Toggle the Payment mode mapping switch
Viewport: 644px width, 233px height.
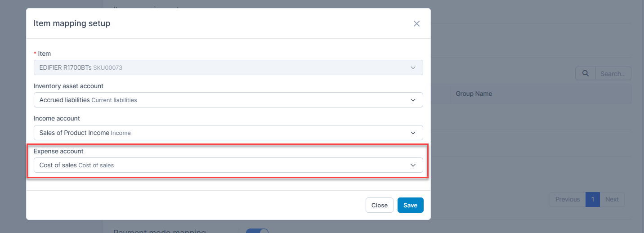[x=257, y=230]
